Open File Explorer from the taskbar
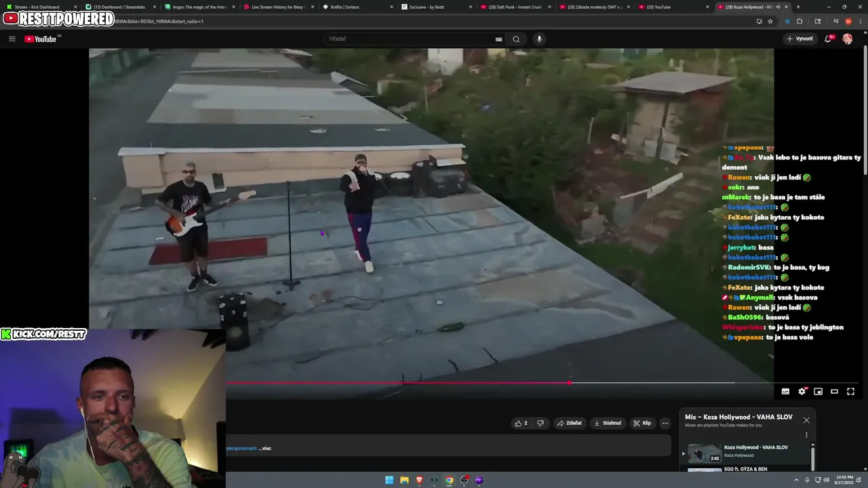This screenshot has height=488, width=868. (x=404, y=480)
